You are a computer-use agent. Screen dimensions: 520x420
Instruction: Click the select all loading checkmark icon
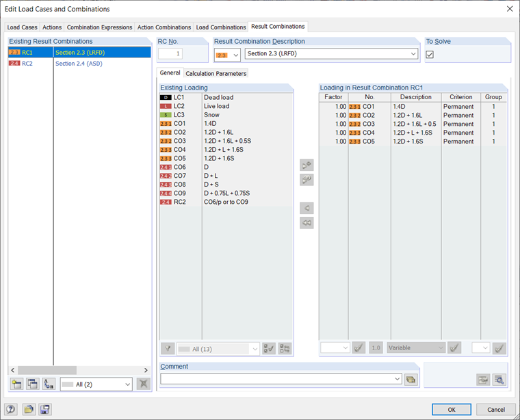269,349
